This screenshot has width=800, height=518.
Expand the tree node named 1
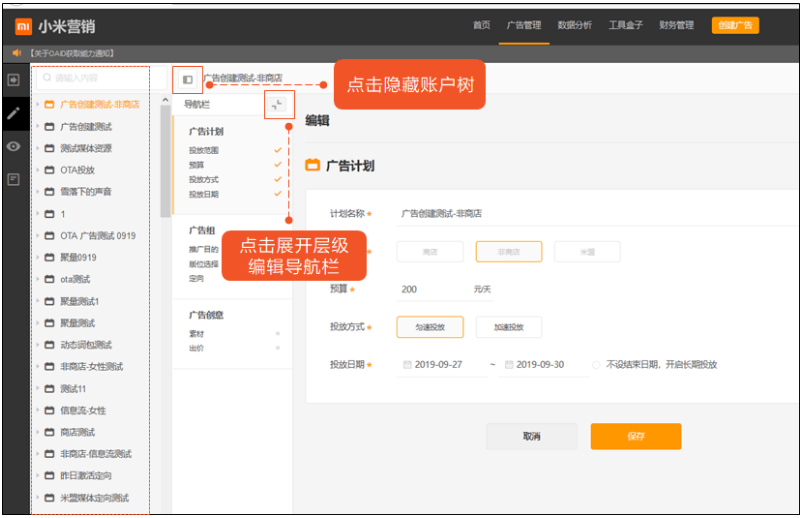38,213
